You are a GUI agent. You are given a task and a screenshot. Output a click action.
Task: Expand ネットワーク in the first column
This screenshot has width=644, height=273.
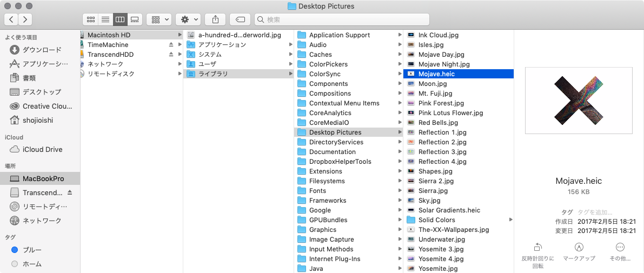pos(180,64)
